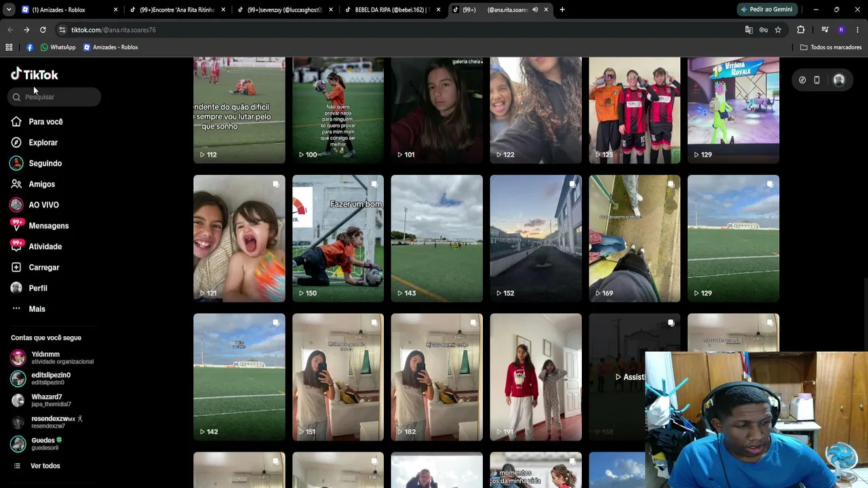Click the translate page icon
This screenshot has height=488, width=868.
point(749,30)
